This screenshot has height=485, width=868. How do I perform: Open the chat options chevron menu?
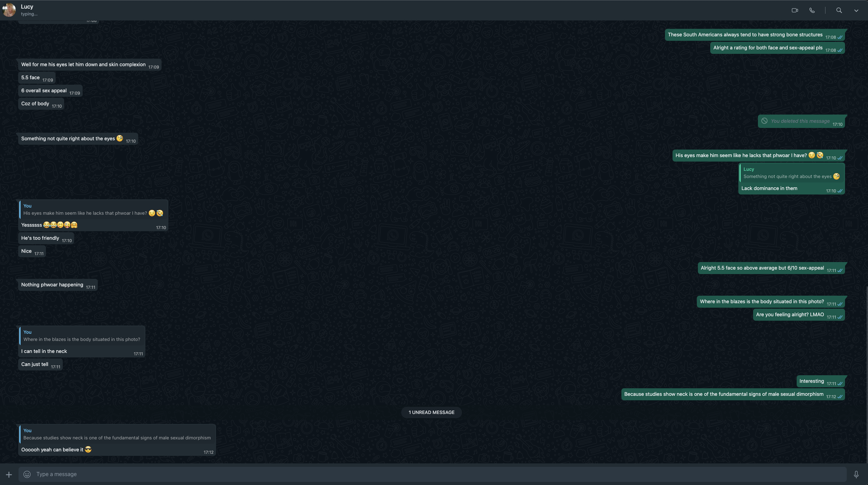pyautogui.click(x=856, y=10)
